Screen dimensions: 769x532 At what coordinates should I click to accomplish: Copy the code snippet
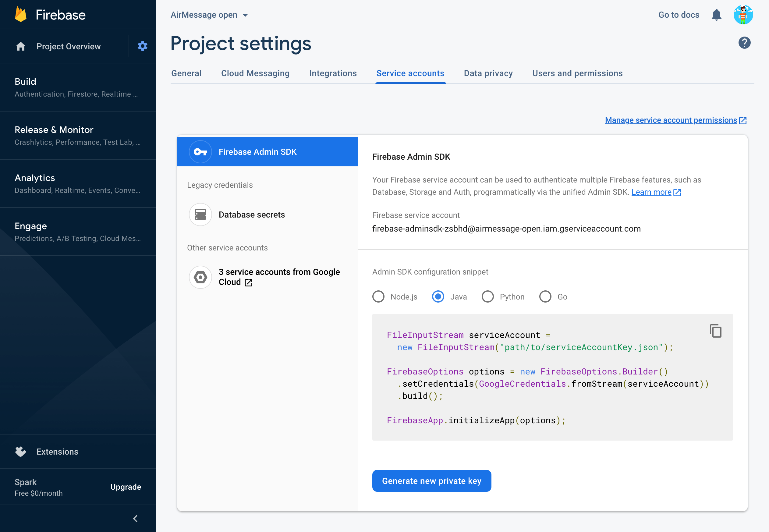tap(715, 331)
